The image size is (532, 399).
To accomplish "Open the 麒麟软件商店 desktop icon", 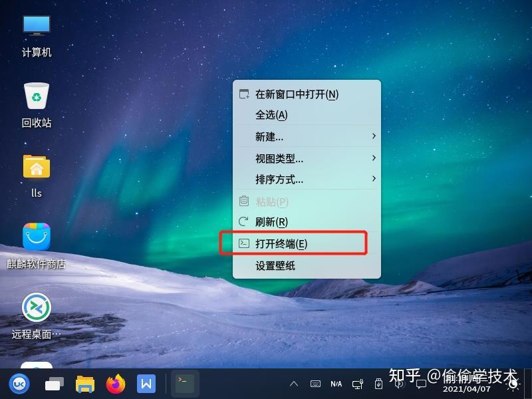I will point(37,236).
